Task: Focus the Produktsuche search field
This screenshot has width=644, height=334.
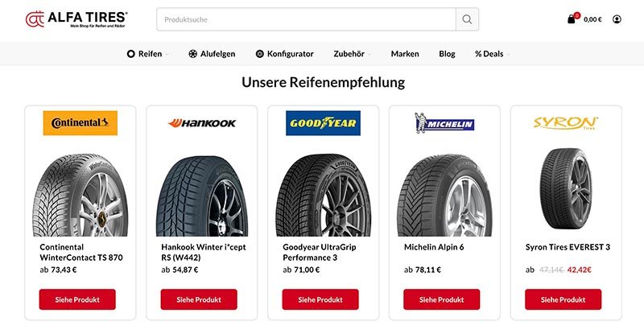Action: 306,19
